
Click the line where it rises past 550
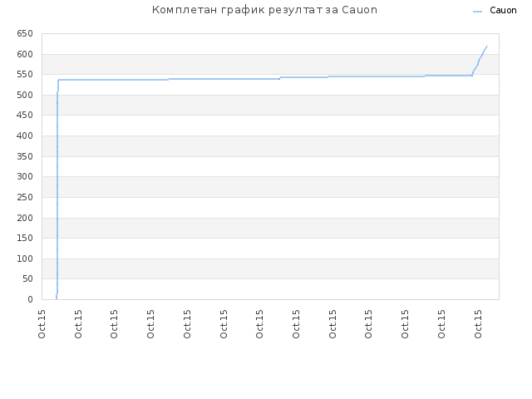coord(473,72)
